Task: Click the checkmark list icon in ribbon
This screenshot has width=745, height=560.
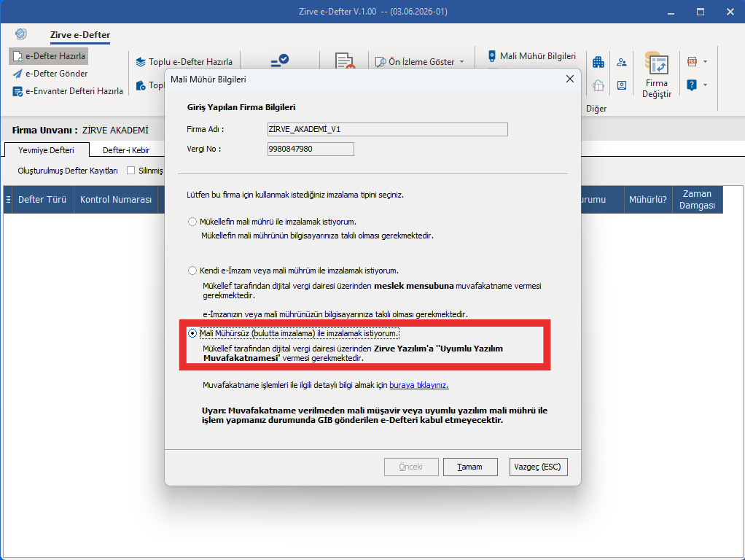Action: (x=280, y=61)
